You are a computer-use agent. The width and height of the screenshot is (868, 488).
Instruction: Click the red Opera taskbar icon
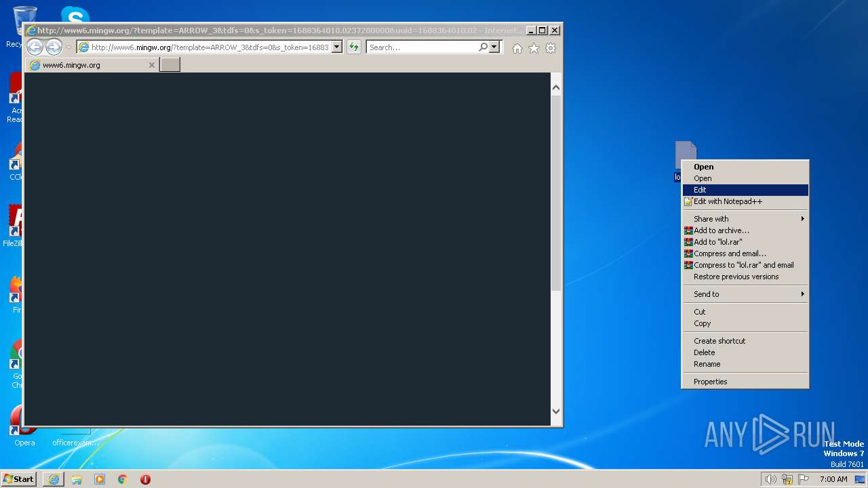coord(145,479)
